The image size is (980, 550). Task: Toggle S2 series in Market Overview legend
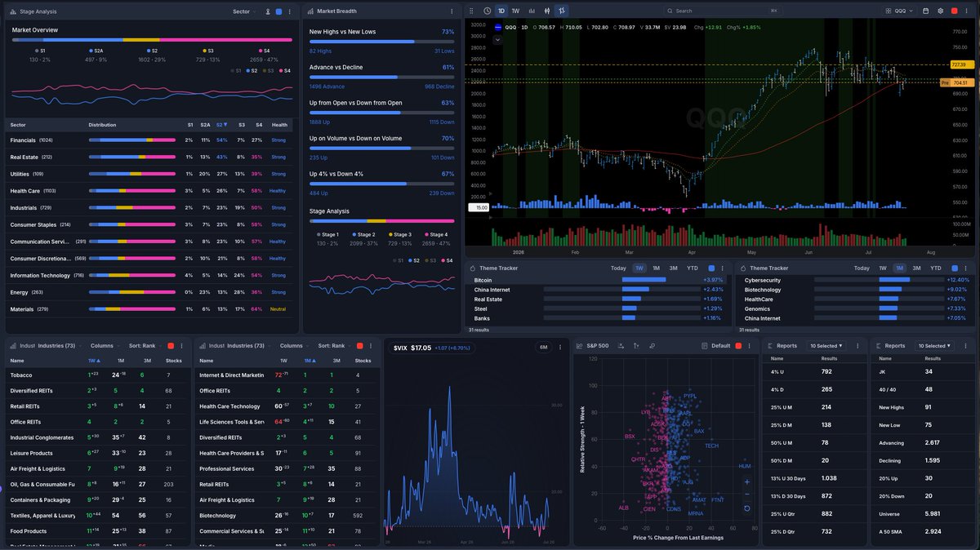pos(252,71)
